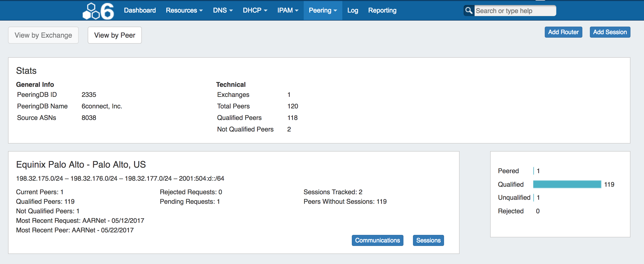
Task: Open the IPAM dropdown
Action: coord(288,11)
